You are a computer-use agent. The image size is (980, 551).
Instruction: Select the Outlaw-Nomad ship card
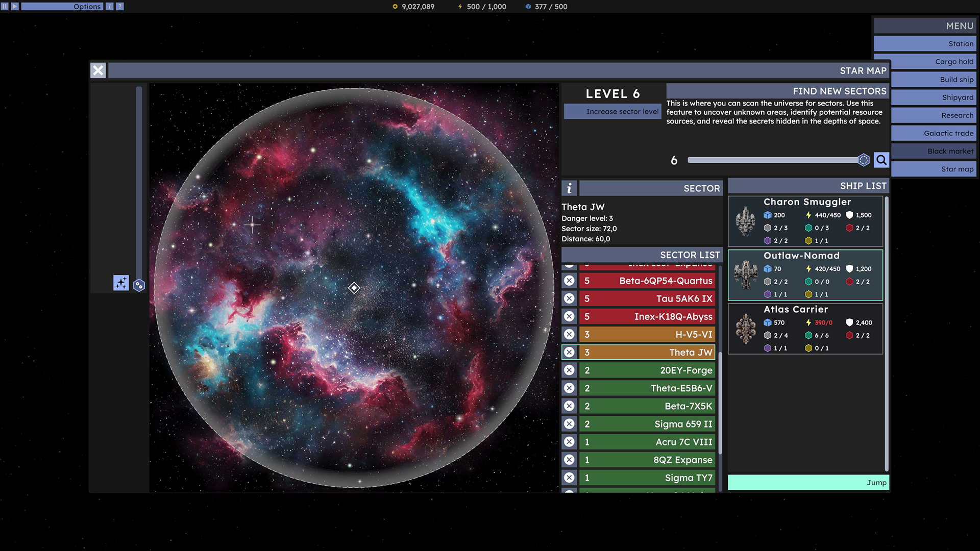[805, 275]
